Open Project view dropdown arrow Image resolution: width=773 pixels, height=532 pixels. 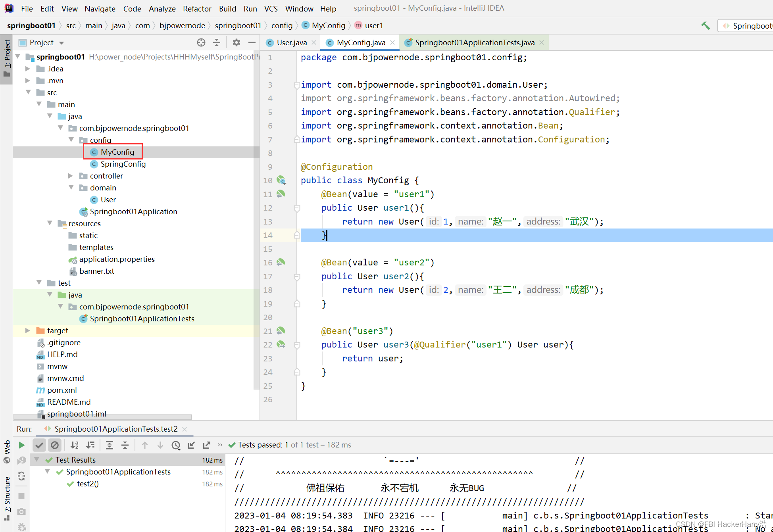click(x=62, y=43)
